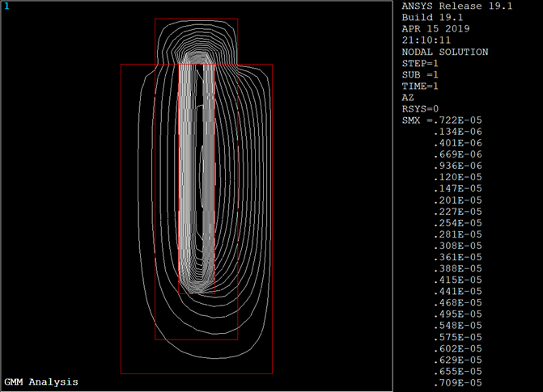The image size is (543, 392).
Task: Pick contour value '.254E-05'
Action: [x=458, y=223]
